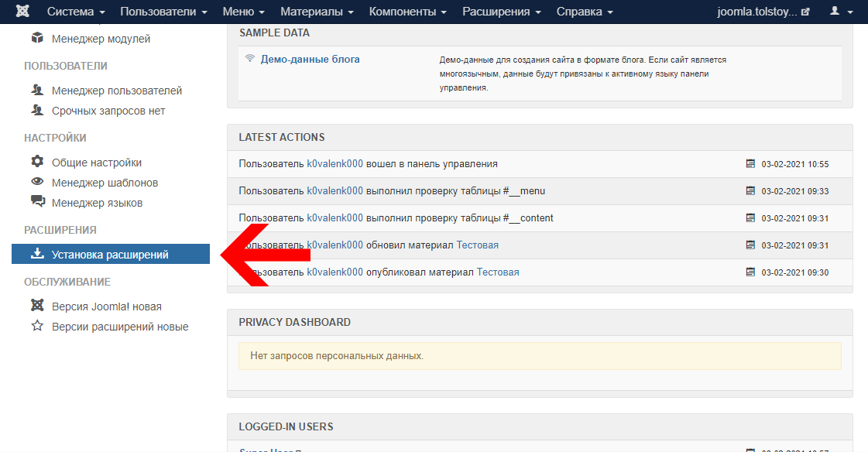Image resolution: width=868 pixels, height=452 pixels.
Task: Open Срочных запросов нет link
Action: [108, 111]
